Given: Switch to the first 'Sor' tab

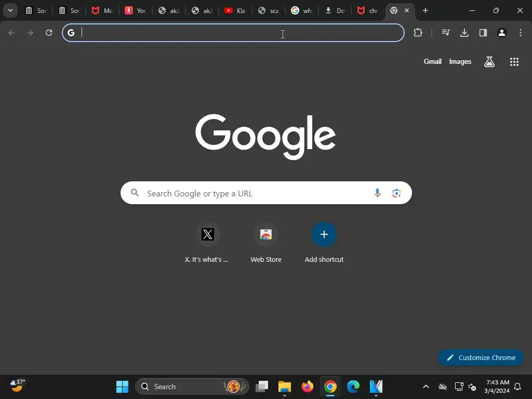Looking at the screenshot, I should pyautogui.click(x=36, y=10).
